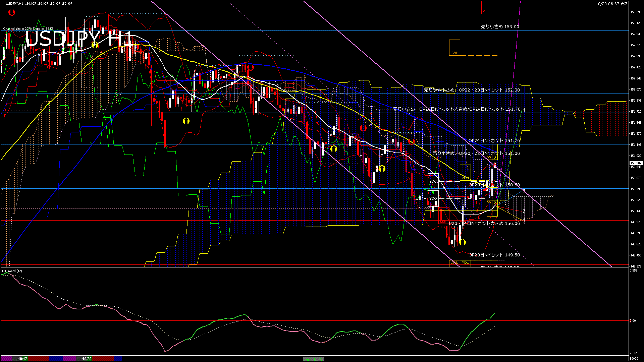Viewport: 644px width, 362px height.
Task: Select the YDC yesterday-close marker box
Action: [433, 181]
